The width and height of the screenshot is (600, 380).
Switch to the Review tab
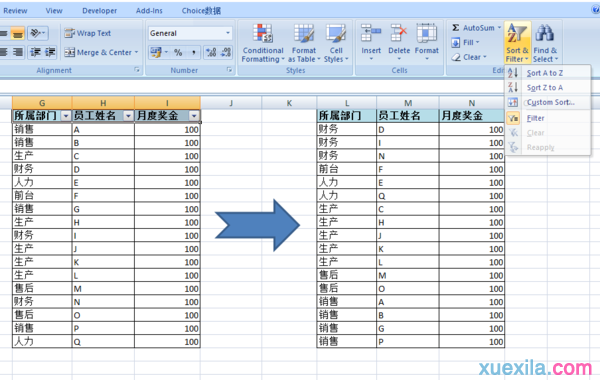(x=15, y=11)
